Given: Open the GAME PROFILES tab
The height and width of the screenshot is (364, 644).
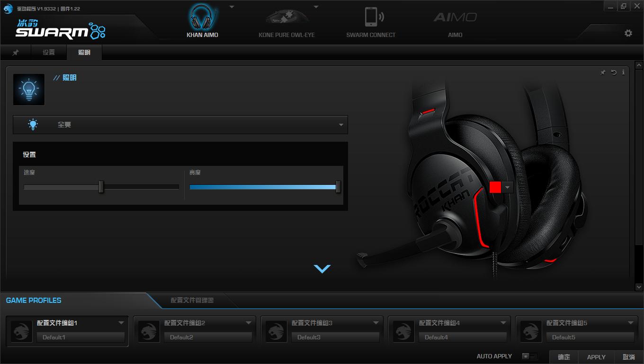Looking at the screenshot, I should (x=34, y=300).
